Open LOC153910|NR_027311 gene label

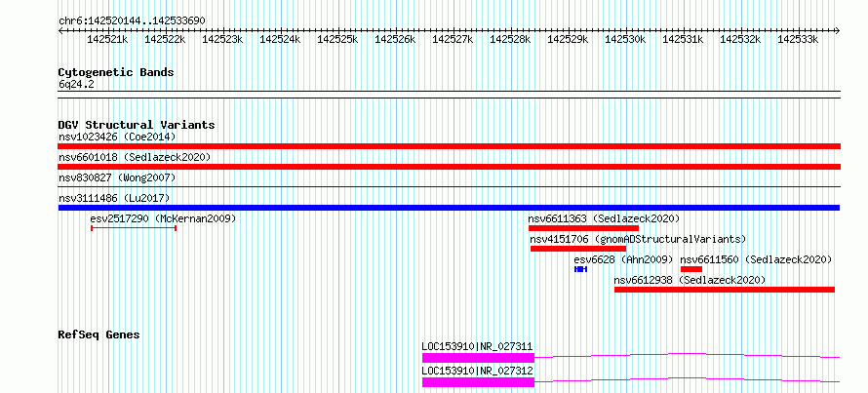click(477, 347)
